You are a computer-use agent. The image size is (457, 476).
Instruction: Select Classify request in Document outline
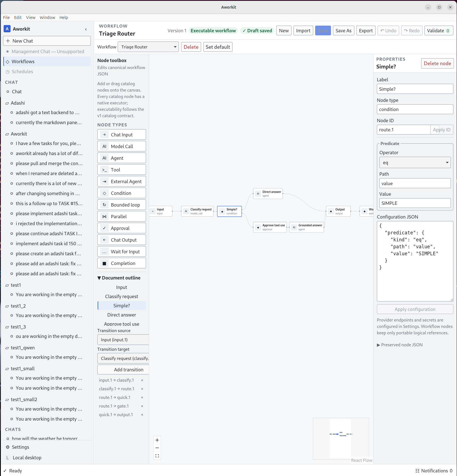122,296
